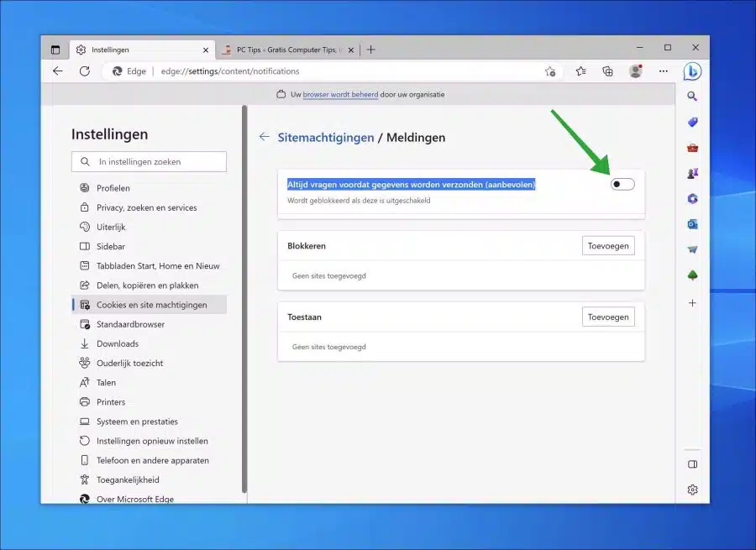Open Systeem en prestaties
756x550 pixels.
coord(150,422)
